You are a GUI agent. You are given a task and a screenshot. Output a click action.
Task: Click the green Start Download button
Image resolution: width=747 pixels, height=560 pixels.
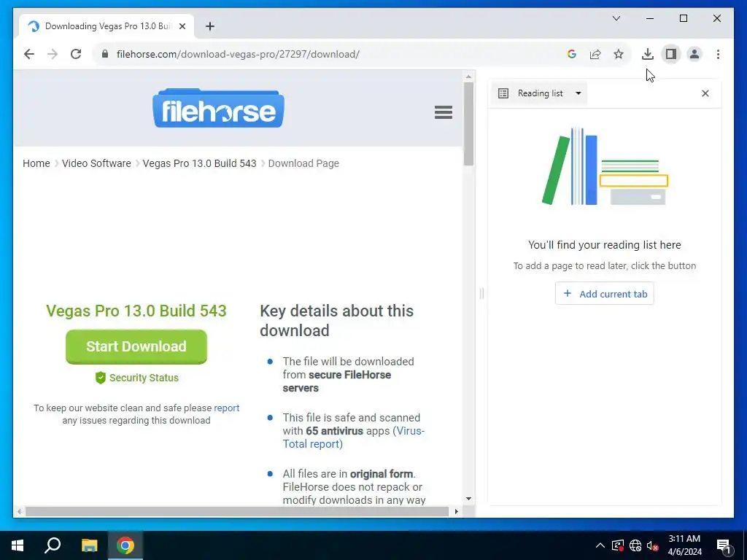click(x=136, y=346)
